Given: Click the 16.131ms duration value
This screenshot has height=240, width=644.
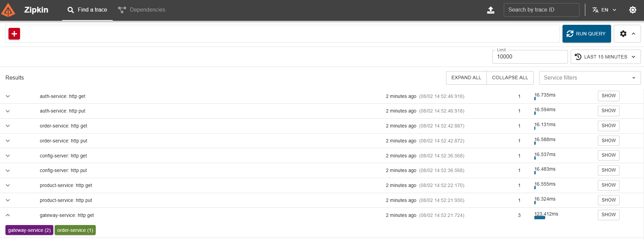Looking at the screenshot, I should click(545, 124).
